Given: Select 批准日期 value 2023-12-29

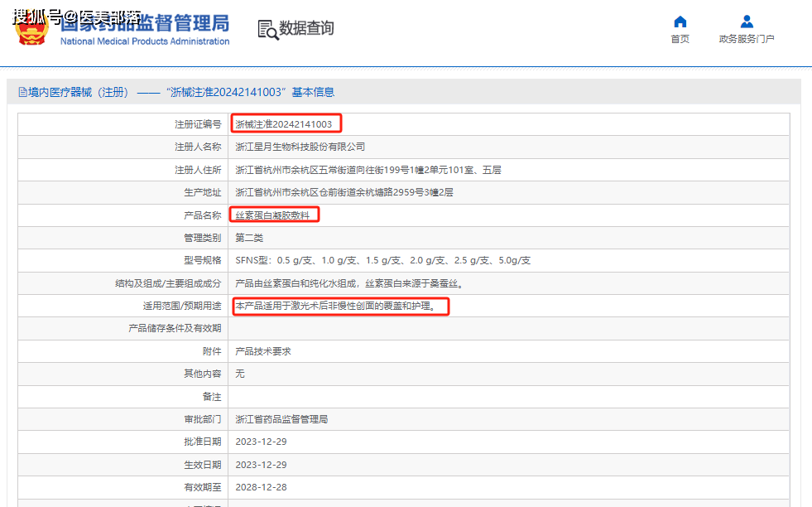Looking at the screenshot, I should (261, 442).
